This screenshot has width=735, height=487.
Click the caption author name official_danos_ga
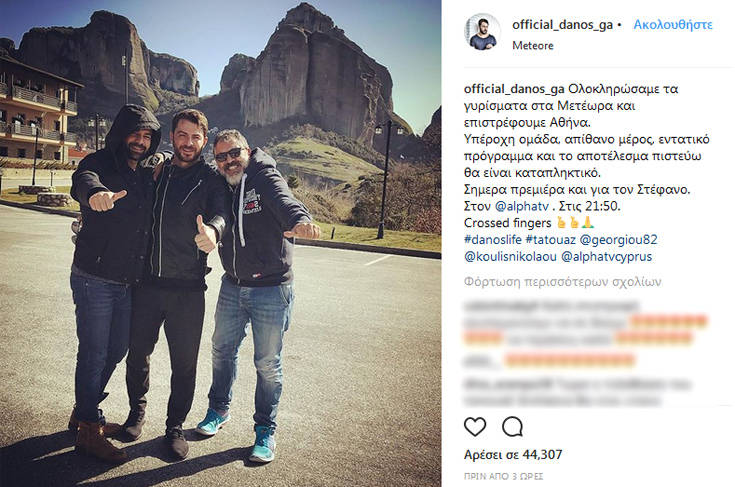pos(514,89)
